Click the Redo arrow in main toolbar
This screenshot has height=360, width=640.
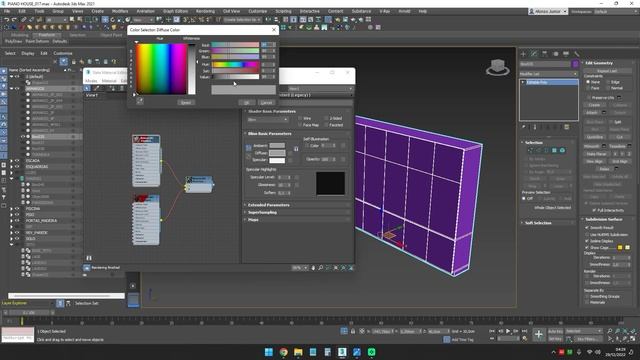tap(14, 20)
